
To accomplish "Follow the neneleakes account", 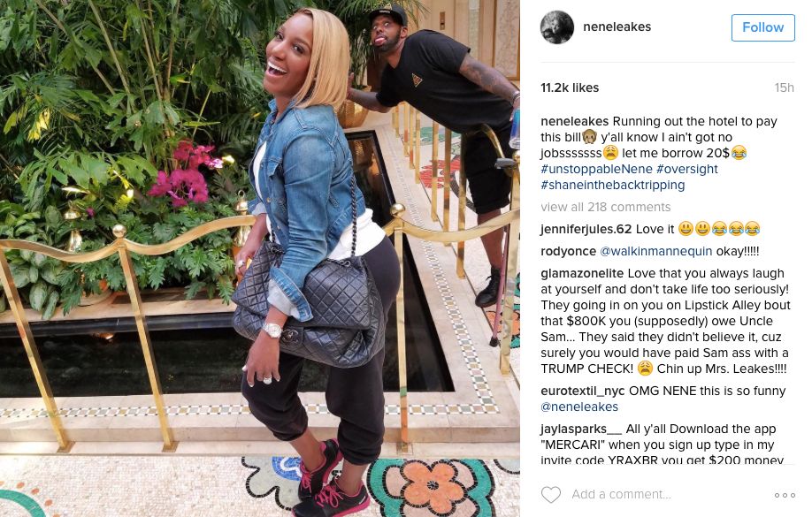I will pyautogui.click(x=762, y=27).
